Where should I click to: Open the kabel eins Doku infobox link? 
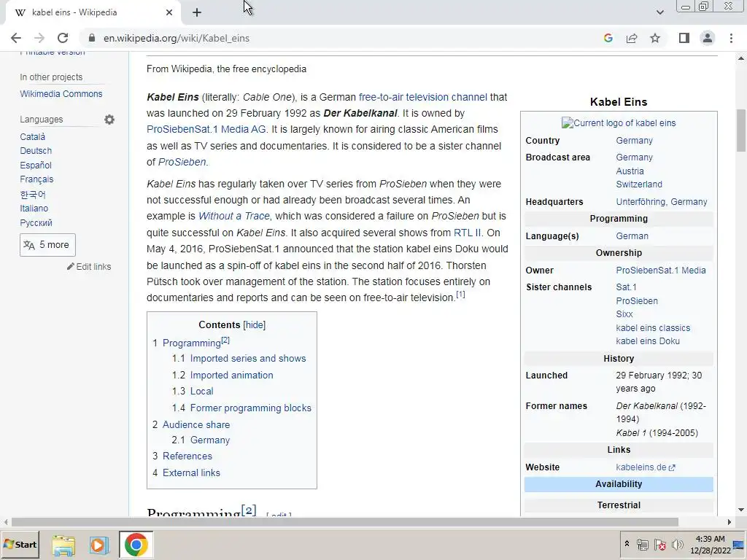(648, 341)
